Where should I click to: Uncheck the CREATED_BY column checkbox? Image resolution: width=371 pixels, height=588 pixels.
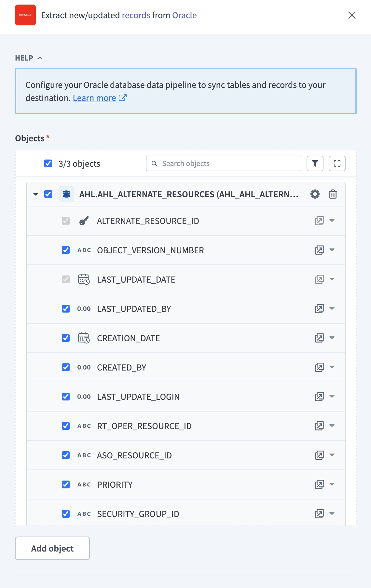(66, 367)
